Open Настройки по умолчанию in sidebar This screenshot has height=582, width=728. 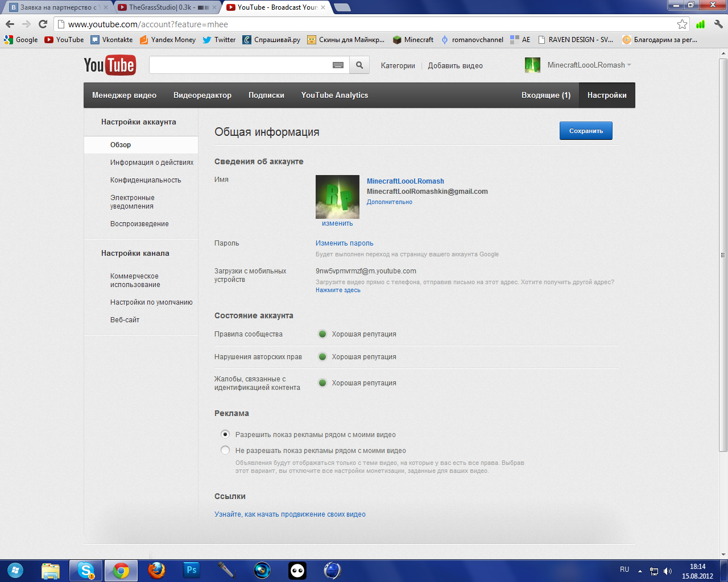point(151,302)
